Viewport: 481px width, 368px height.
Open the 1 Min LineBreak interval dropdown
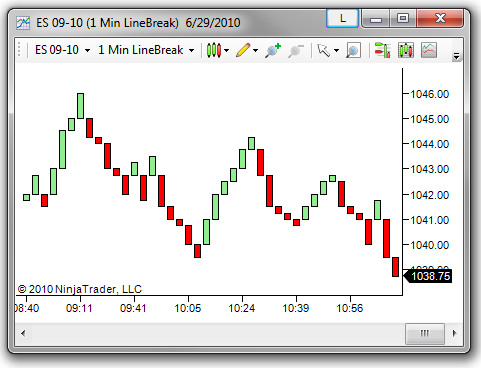click(x=146, y=50)
